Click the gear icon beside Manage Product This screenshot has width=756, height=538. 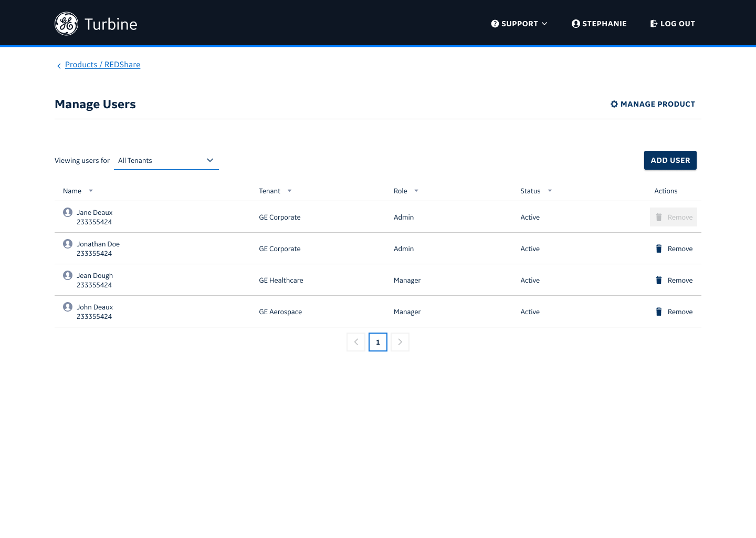[x=614, y=104]
